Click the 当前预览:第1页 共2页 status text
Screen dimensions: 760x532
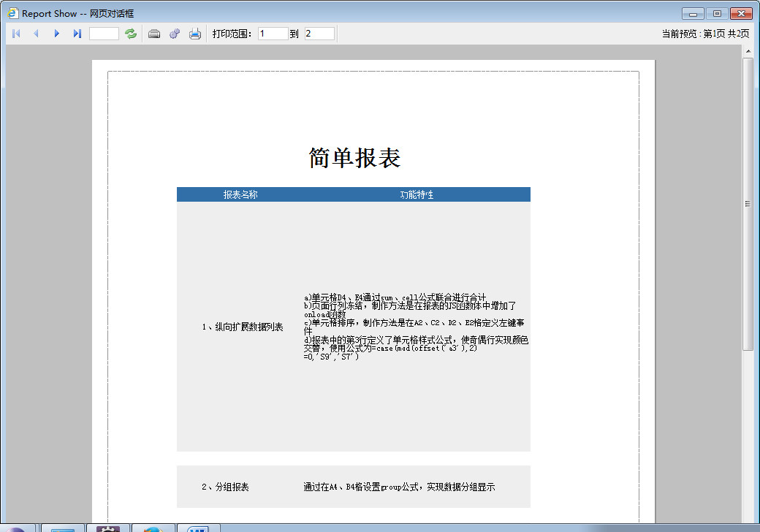(705, 34)
